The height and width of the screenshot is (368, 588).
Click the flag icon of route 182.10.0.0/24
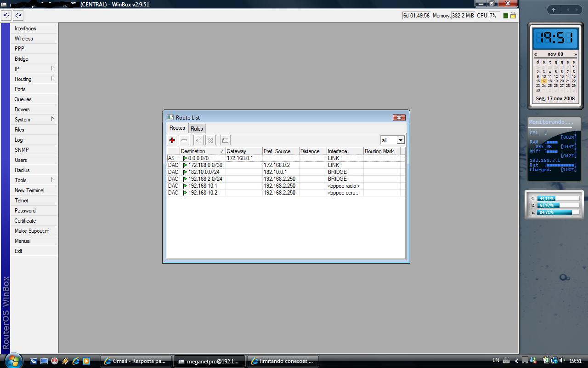[x=185, y=172]
